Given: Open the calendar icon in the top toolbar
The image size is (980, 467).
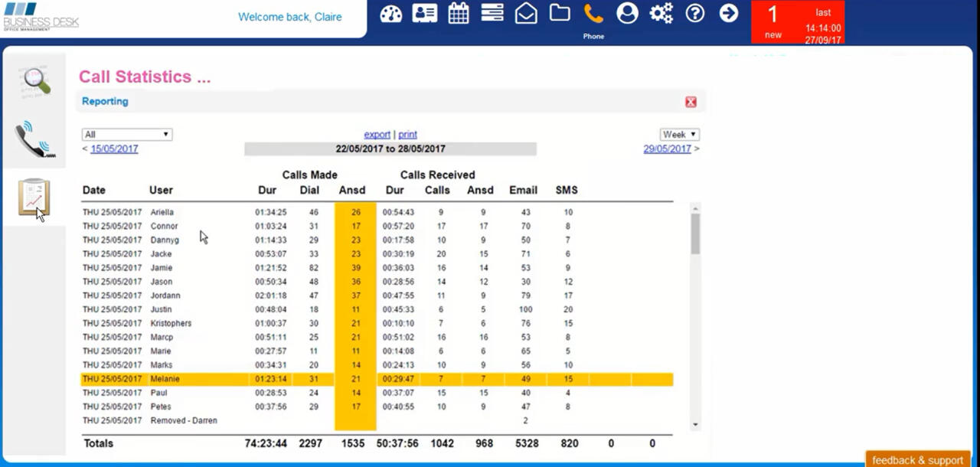Looking at the screenshot, I should [x=458, y=13].
